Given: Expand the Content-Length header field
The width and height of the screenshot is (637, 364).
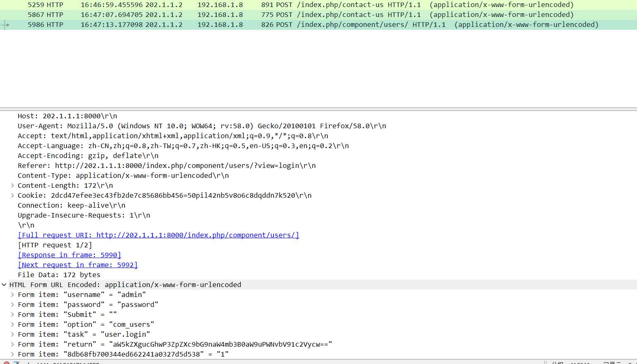Looking at the screenshot, I should pyautogui.click(x=12, y=185).
